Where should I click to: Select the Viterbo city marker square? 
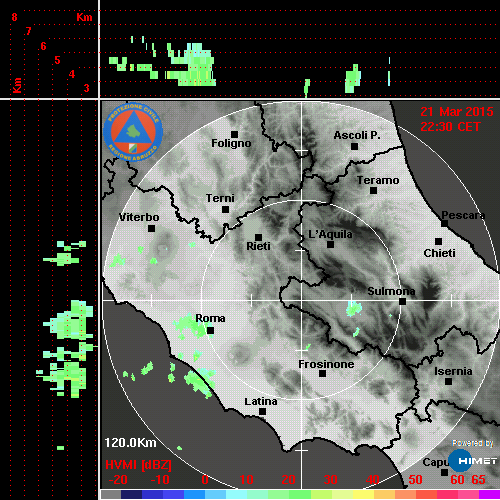click(152, 229)
